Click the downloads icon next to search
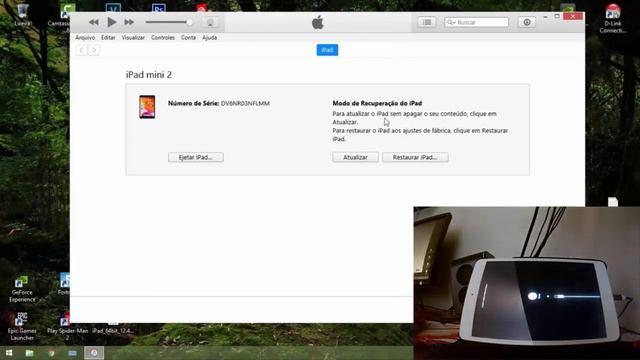Viewport: 640px width, 360px height. point(527,22)
